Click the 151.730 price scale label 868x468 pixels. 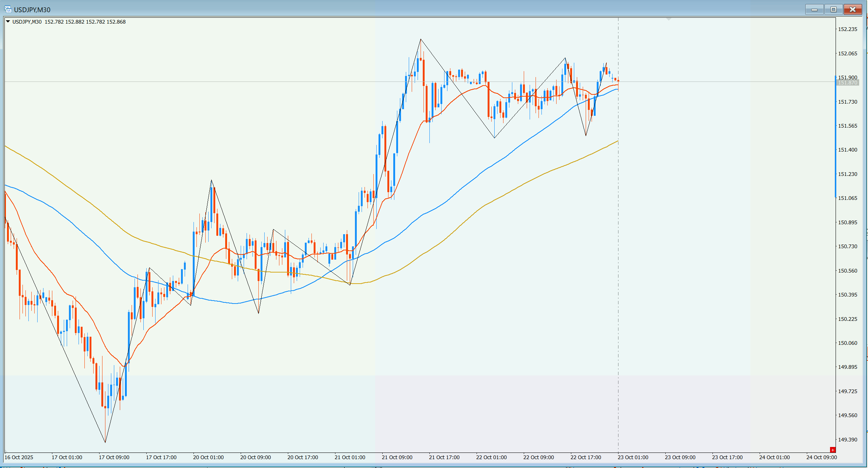848,102
